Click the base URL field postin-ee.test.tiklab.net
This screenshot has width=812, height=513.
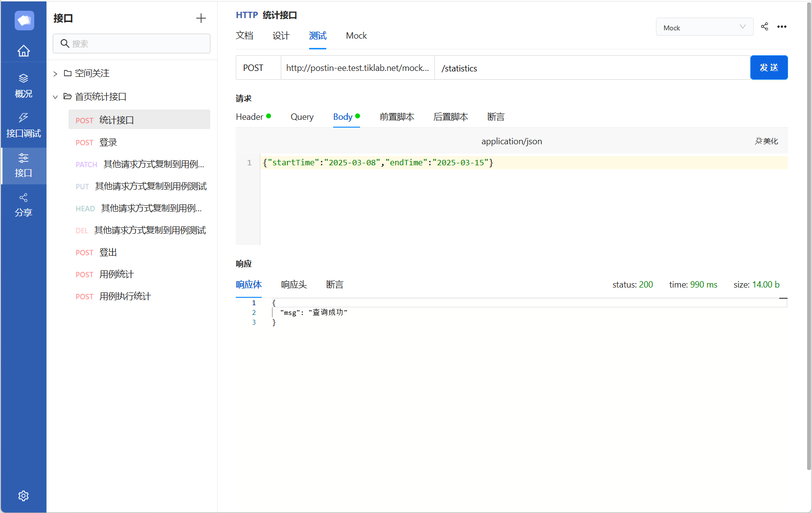tap(358, 68)
